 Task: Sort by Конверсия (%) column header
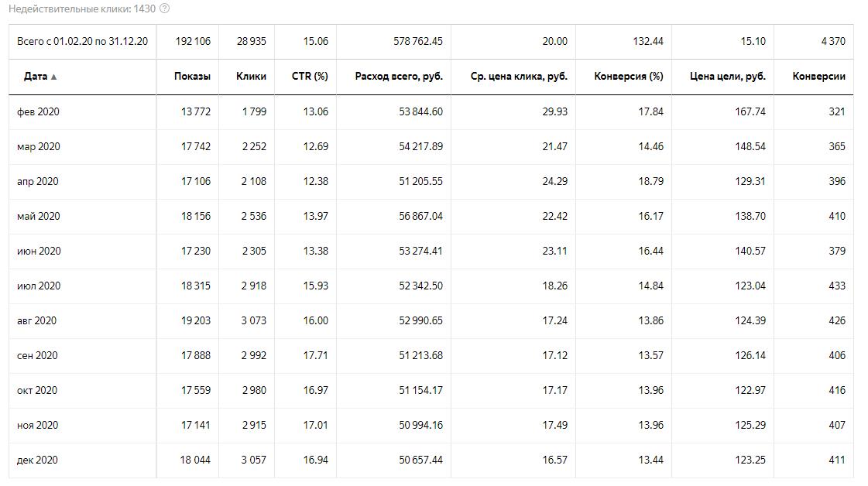(x=629, y=76)
